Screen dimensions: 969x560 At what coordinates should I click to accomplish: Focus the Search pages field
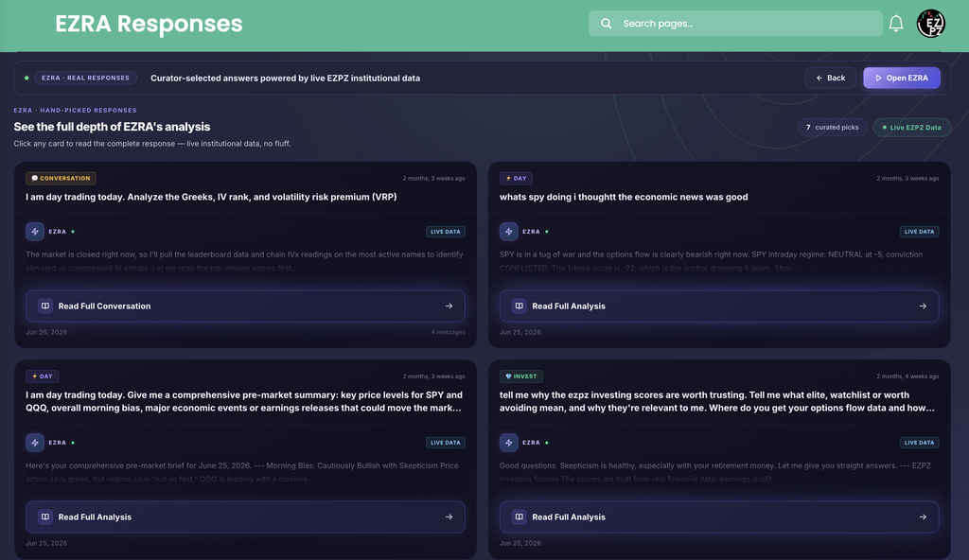point(735,24)
